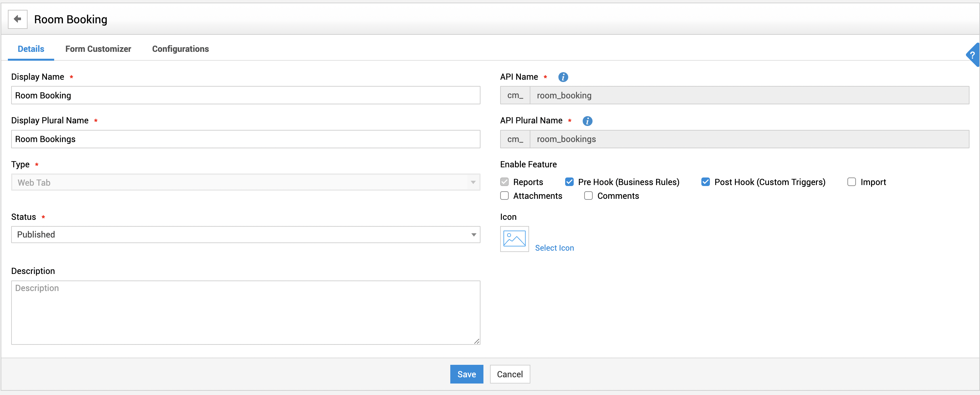Open the Type Web Tab dropdown
The image size is (980, 395).
[x=245, y=182]
